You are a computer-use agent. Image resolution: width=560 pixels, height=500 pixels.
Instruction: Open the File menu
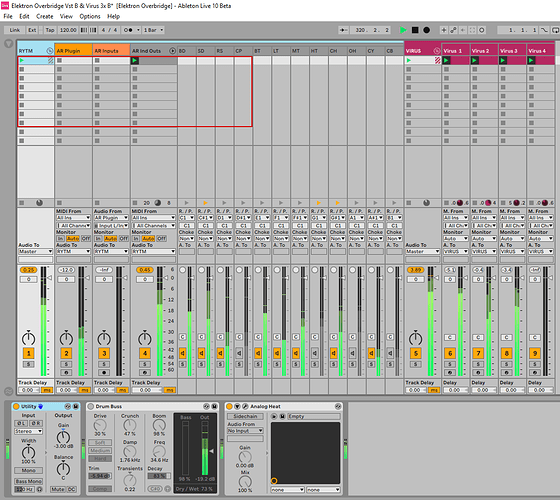point(8,16)
